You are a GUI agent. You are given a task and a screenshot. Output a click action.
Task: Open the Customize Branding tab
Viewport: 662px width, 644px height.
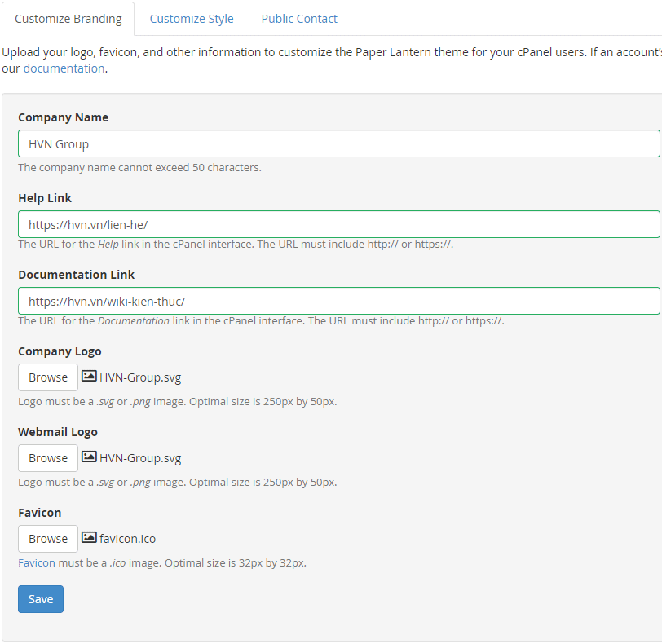68,19
